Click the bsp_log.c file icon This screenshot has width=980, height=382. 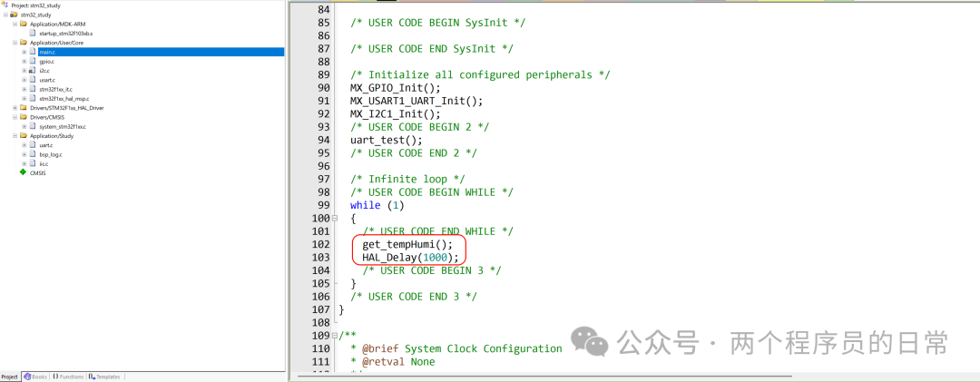[x=33, y=154]
